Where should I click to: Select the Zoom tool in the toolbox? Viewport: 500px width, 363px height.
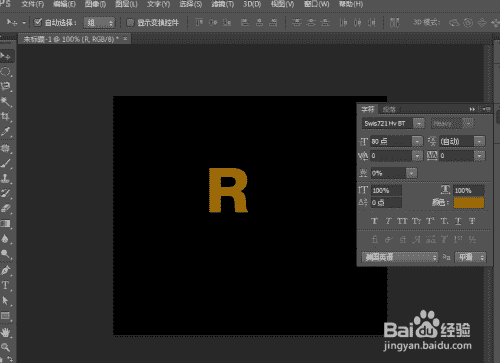6,347
